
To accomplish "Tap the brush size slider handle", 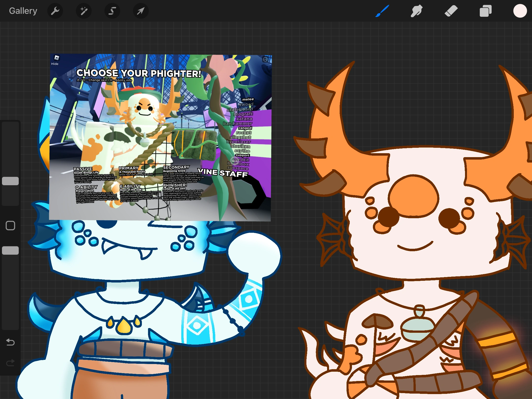I will coord(10,181).
